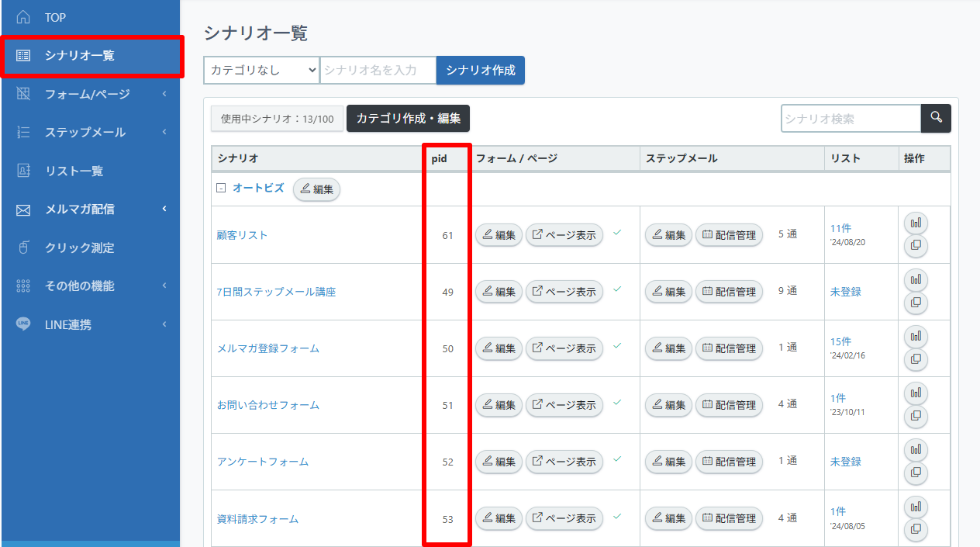Click copy icon for 7日間ステップメール講座 row
Screen dimensions: 980x547
(916, 303)
